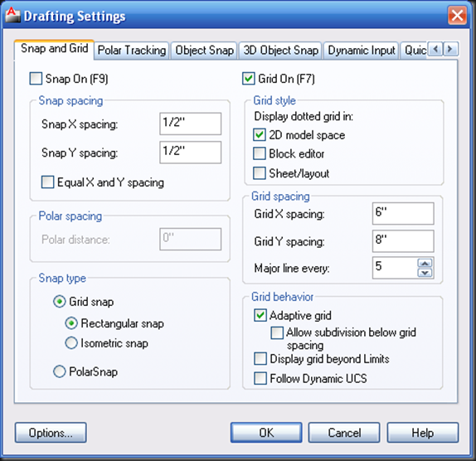Open the 3D Object Snap tab
The width and height of the screenshot is (476, 461).
coord(281,51)
